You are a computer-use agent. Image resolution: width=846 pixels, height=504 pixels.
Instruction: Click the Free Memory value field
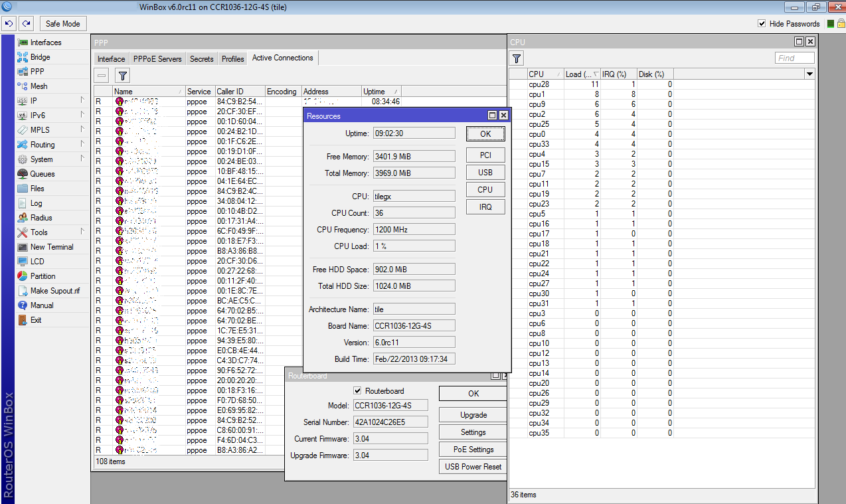point(414,156)
